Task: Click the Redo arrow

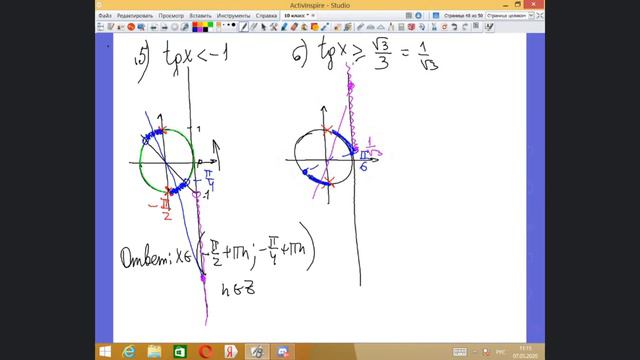Action: (x=464, y=27)
